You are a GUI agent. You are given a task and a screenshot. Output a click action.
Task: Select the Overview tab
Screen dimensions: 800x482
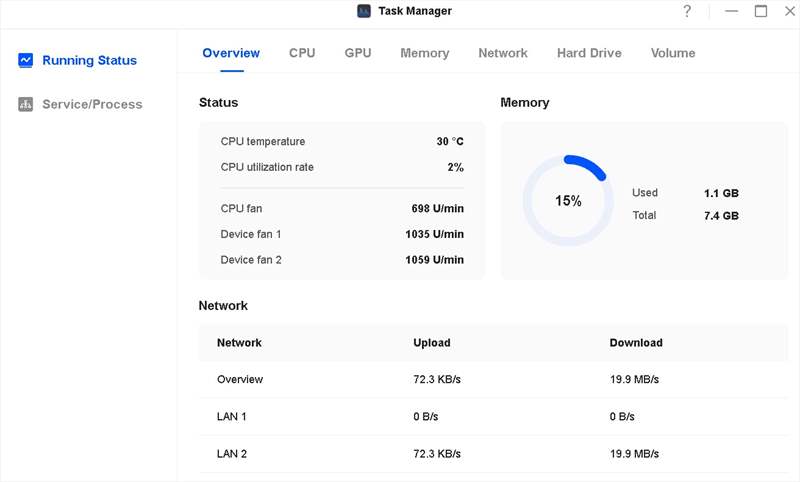[x=231, y=53]
